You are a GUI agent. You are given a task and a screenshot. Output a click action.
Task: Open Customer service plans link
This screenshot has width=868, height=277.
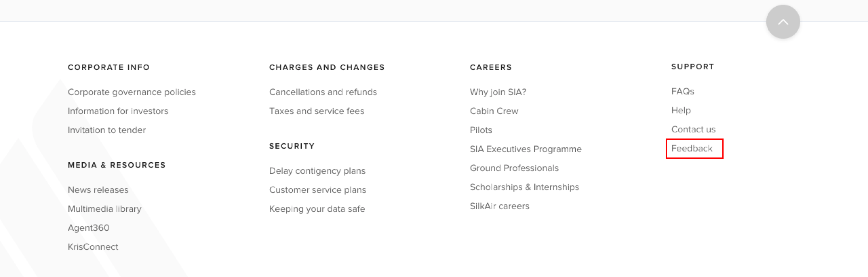point(317,190)
